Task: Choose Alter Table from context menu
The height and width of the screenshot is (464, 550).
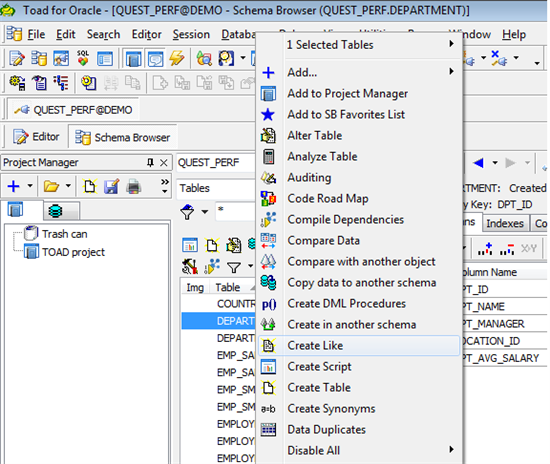Action: [360, 135]
